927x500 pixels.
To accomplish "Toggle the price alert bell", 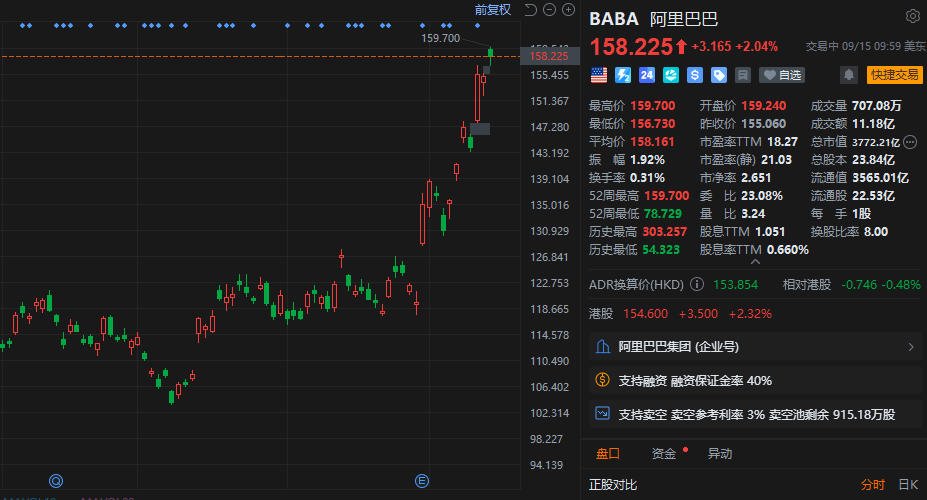I will (848, 75).
